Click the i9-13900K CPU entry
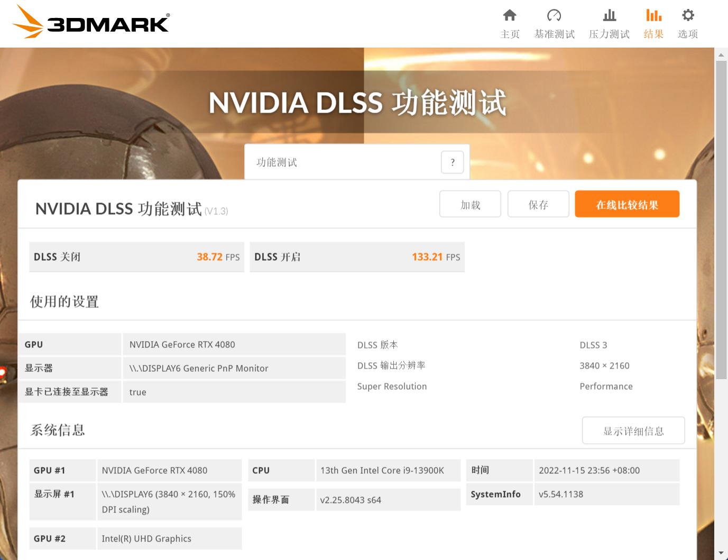The width and height of the screenshot is (728, 560). (388, 470)
